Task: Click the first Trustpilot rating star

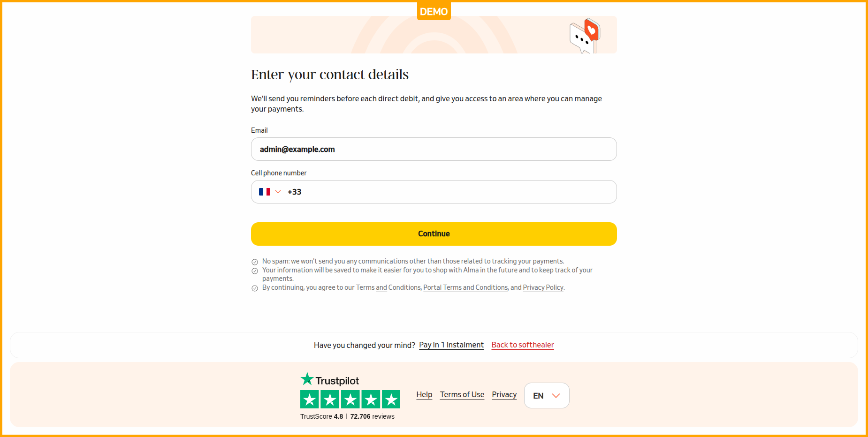Action: [310, 399]
